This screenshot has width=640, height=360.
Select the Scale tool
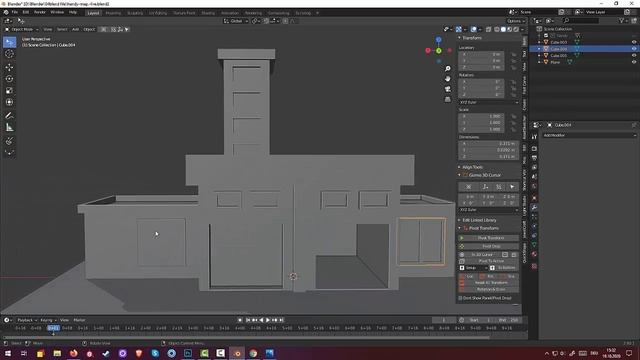(9, 91)
